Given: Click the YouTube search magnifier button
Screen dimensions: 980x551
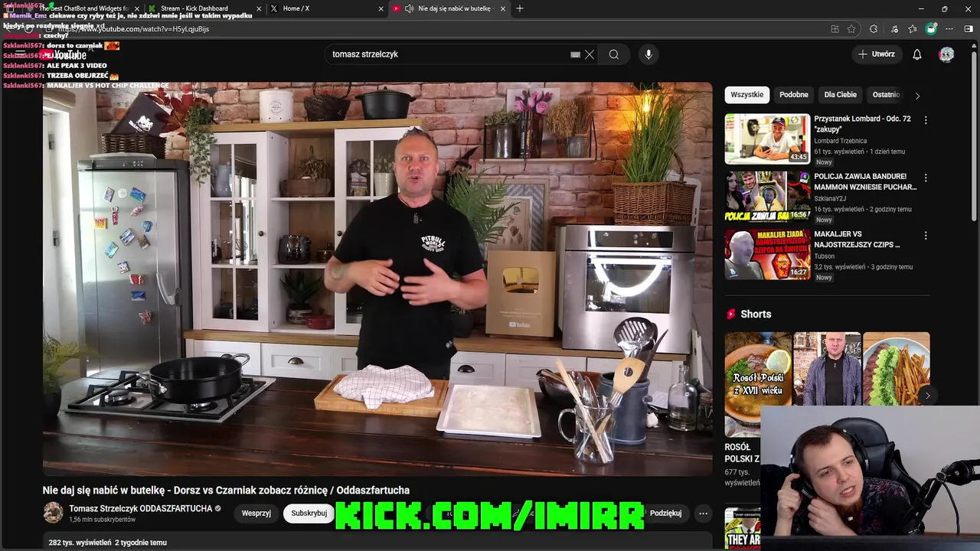Looking at the screenshot, I should point(614,54).
